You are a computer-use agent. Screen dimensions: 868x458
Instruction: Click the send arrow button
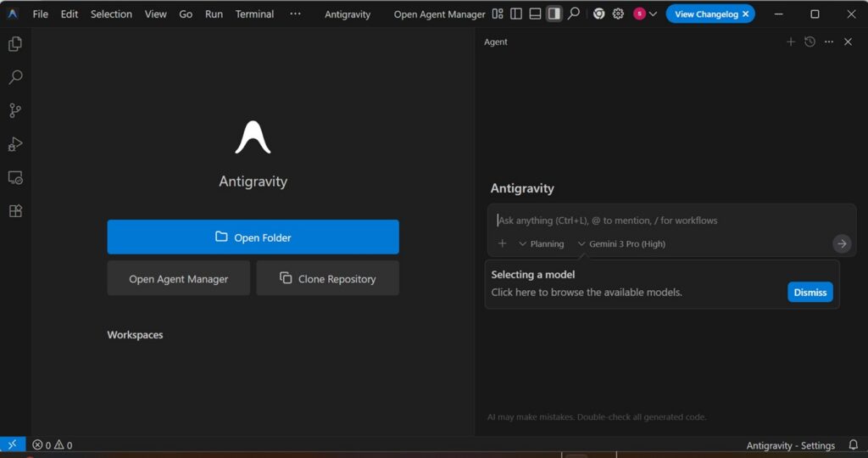(x=842, y=243)
